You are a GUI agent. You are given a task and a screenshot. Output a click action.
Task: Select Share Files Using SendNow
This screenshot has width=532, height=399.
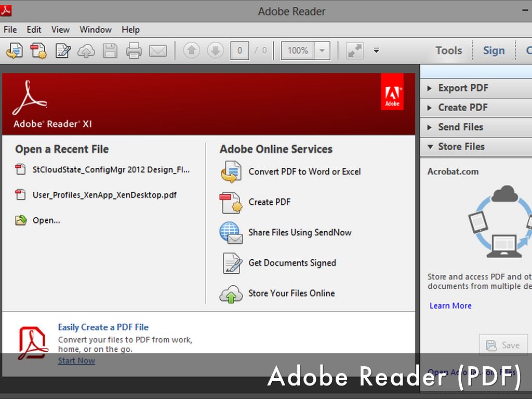click(300, 232)
